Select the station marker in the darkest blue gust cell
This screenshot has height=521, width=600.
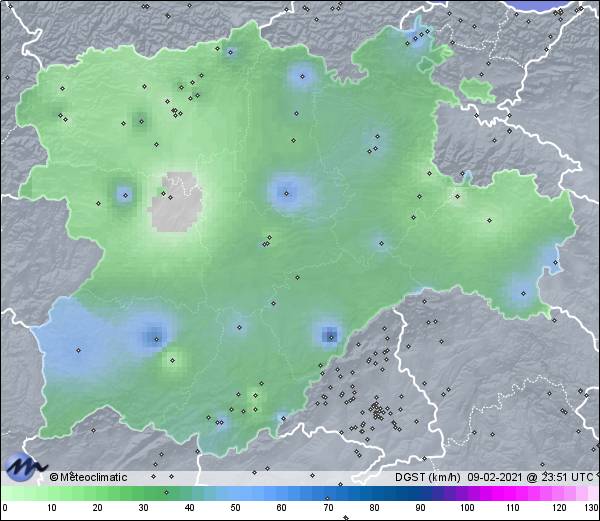331,337
